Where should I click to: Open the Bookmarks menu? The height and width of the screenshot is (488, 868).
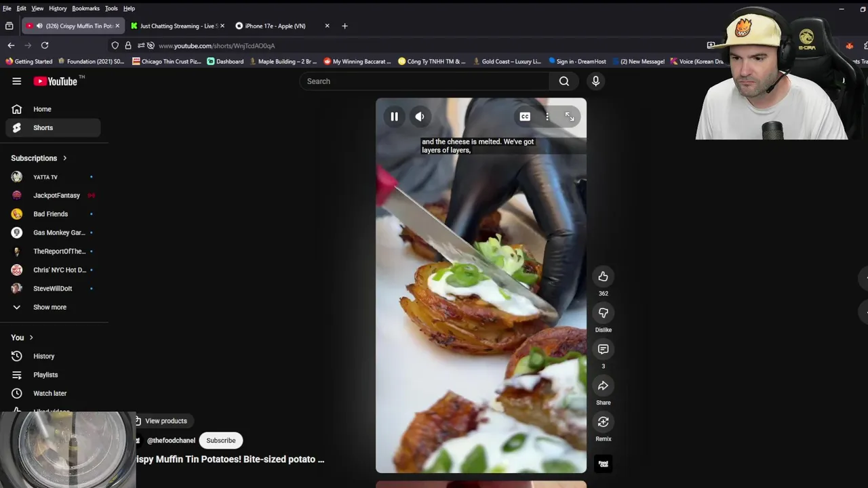85,8
